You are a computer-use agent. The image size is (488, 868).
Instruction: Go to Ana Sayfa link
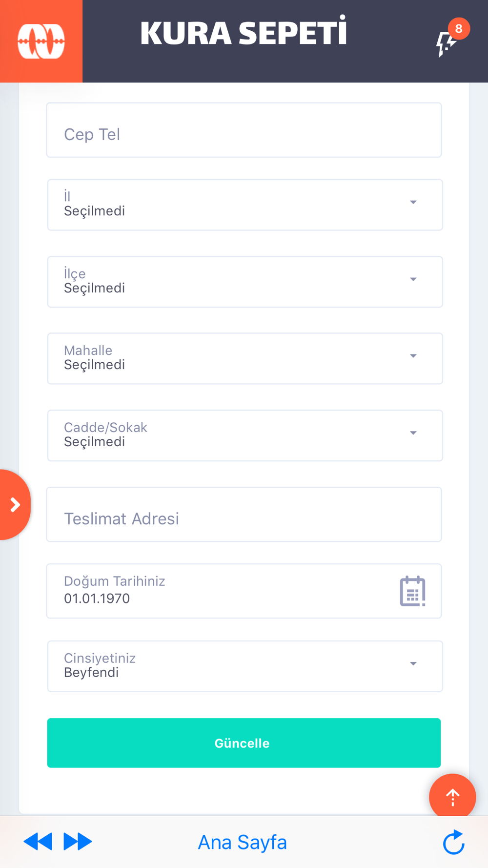coord(243,842)
